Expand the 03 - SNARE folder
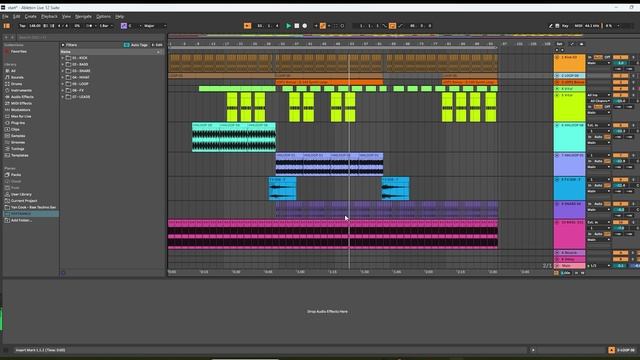The height and width of the screenshot is (360, 640). [63, 71]
